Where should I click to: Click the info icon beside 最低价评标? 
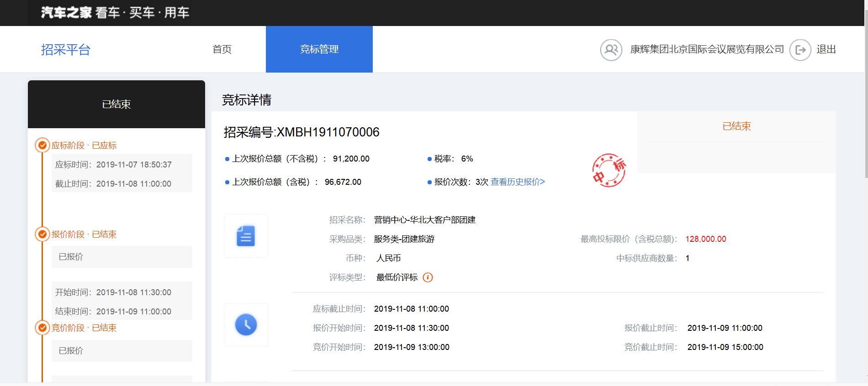point(428,277)
